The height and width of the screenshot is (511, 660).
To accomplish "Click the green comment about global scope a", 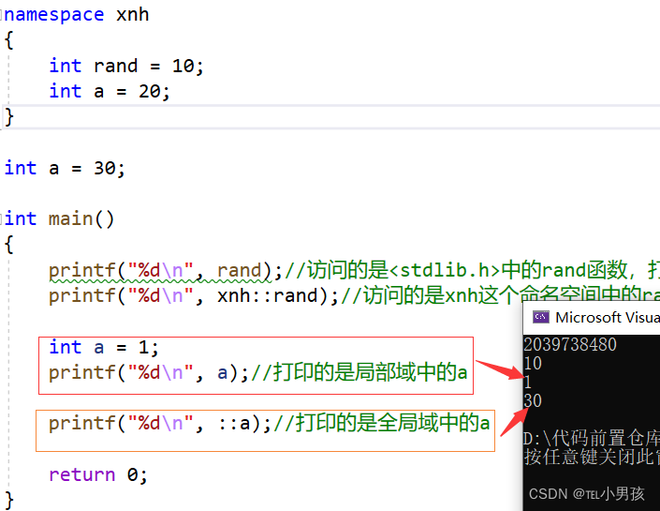I will pos(383,424).
